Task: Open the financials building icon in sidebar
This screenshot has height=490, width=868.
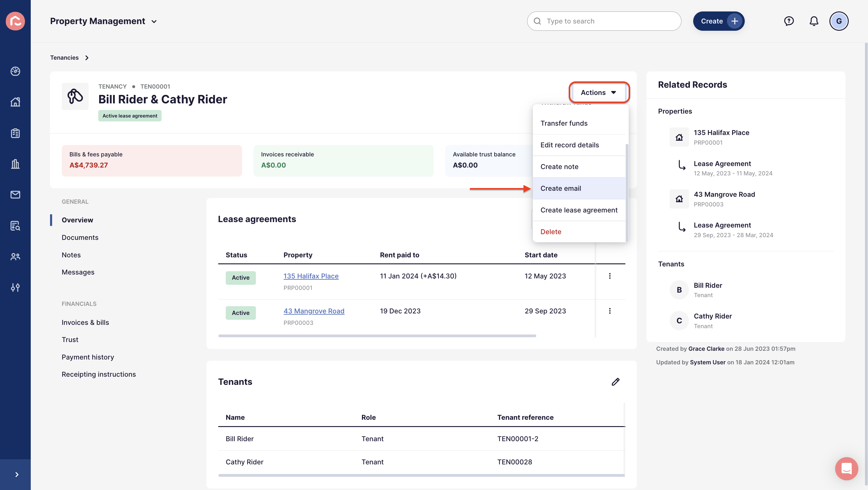Action: [15, 164]
